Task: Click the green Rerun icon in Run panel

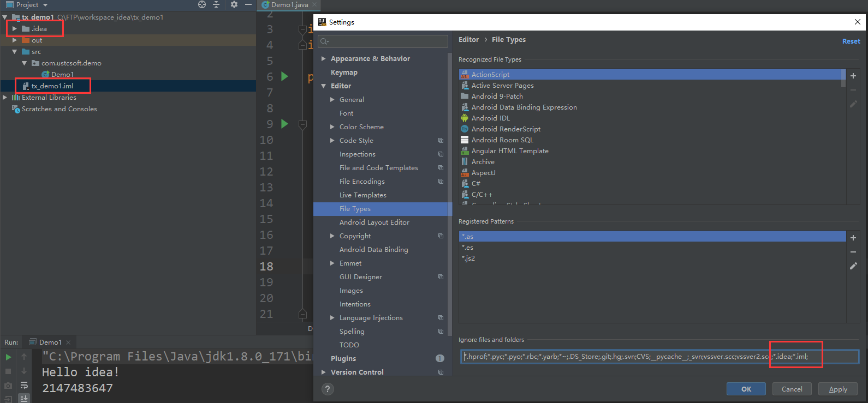Action: 8,357
